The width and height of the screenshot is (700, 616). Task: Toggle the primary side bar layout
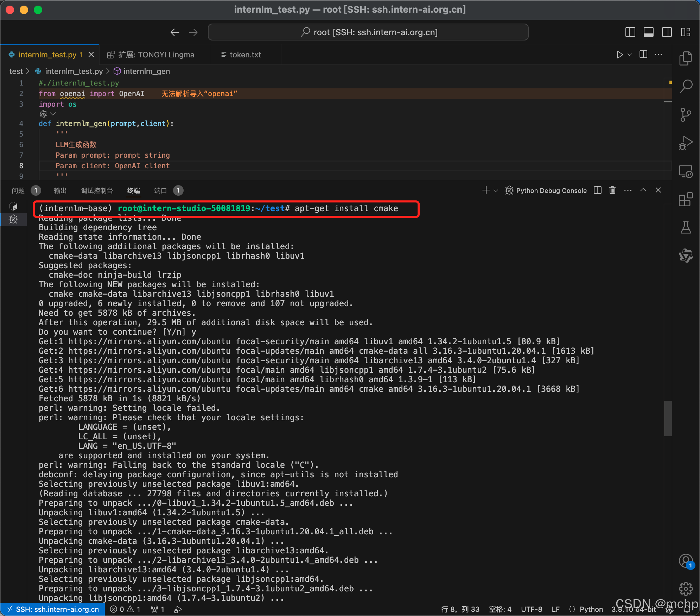[630, 32]
